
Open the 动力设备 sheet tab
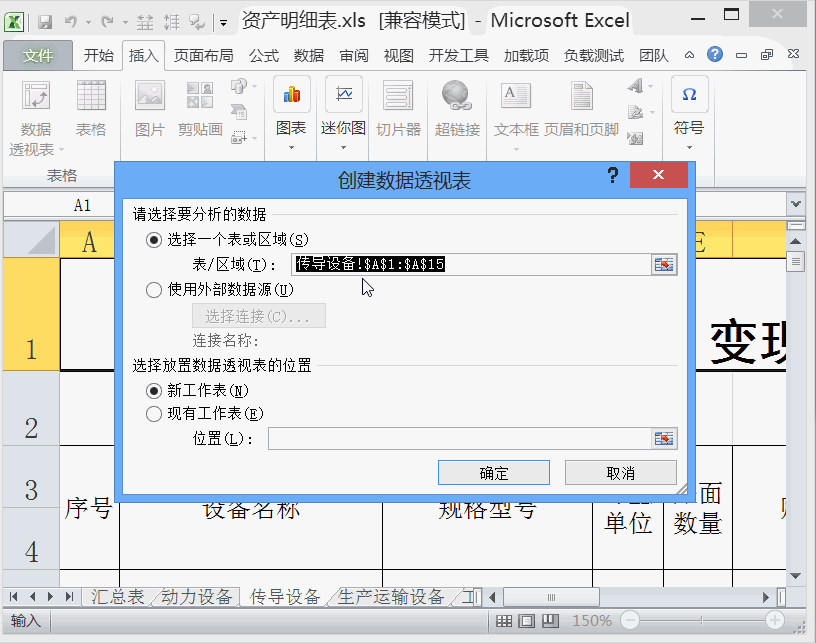(x=197, y=597)
